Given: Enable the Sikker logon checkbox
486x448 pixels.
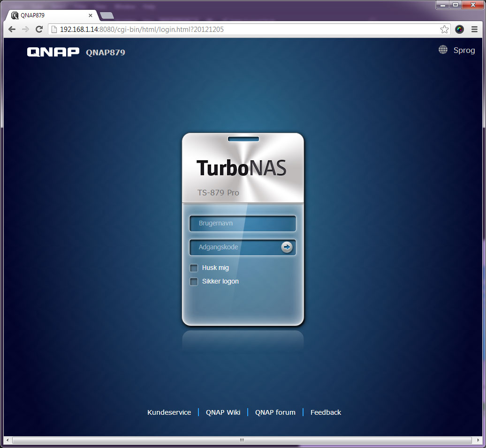Looking at the screenshot, I should [194, 282].
